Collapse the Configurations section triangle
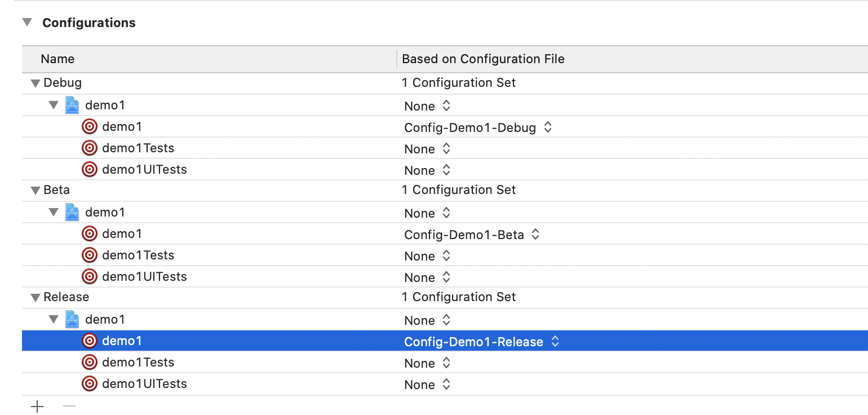This screenshot has width=868, height=415. click(27, 23)
